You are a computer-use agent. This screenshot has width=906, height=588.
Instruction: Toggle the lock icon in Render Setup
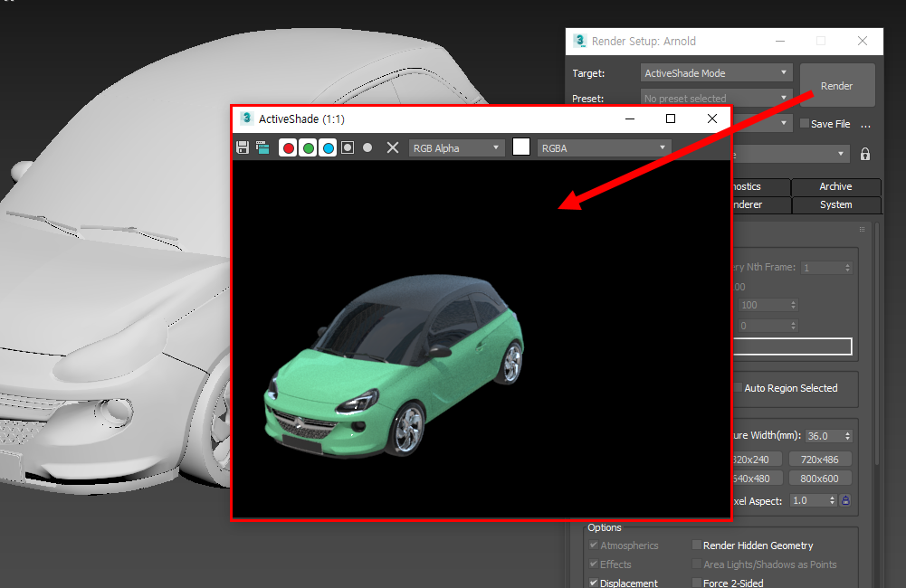[865, 154]
